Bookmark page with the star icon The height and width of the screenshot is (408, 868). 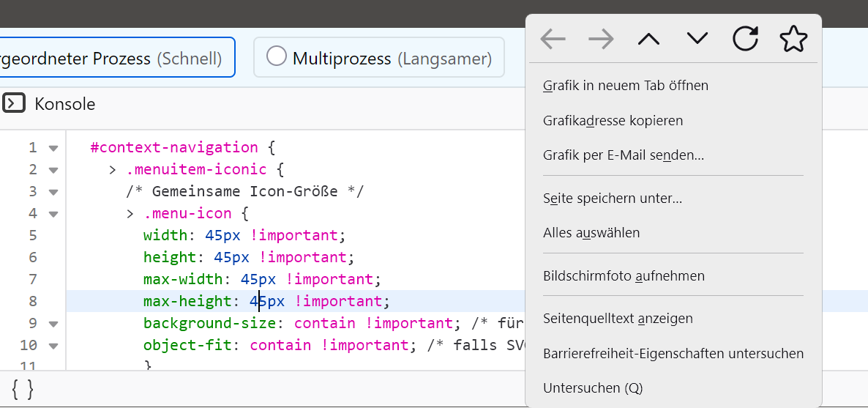[x=793, y=39]
